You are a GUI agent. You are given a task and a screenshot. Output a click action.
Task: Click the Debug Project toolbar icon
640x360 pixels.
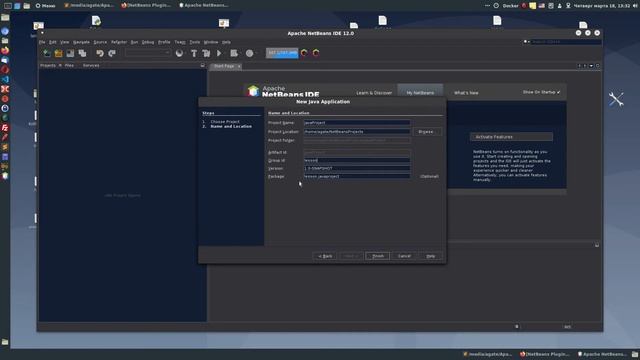(x=234, y=53)
